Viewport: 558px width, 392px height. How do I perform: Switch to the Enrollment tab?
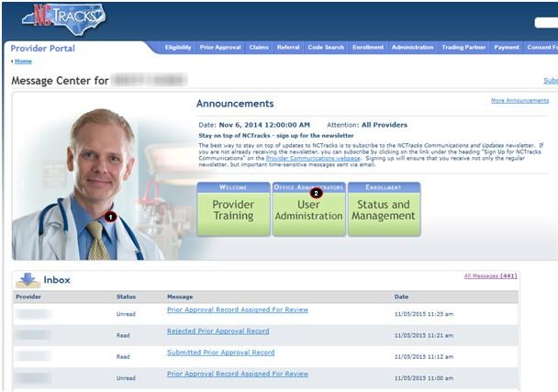pyautogui.click(x=368, y=48)
